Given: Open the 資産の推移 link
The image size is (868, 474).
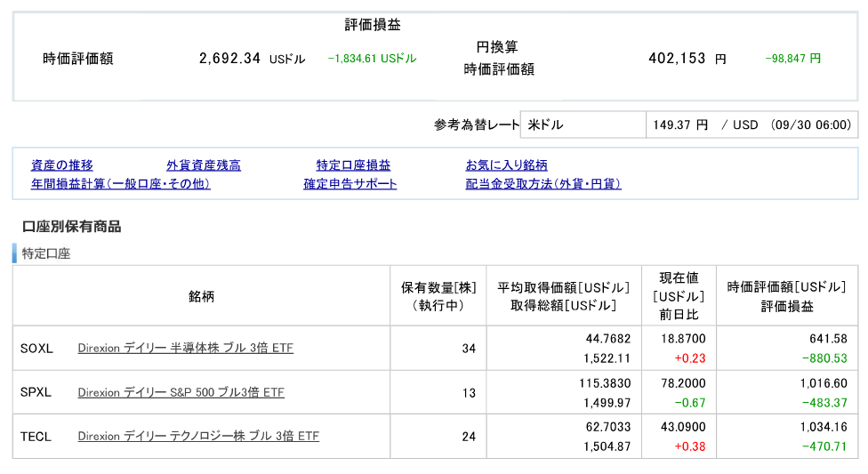Looking at the screenshot, I should (x=62, y=165).
